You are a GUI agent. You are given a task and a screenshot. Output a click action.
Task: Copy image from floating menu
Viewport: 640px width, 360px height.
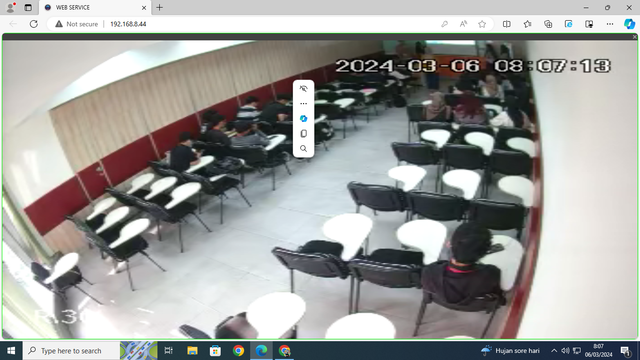coord(303,133)
